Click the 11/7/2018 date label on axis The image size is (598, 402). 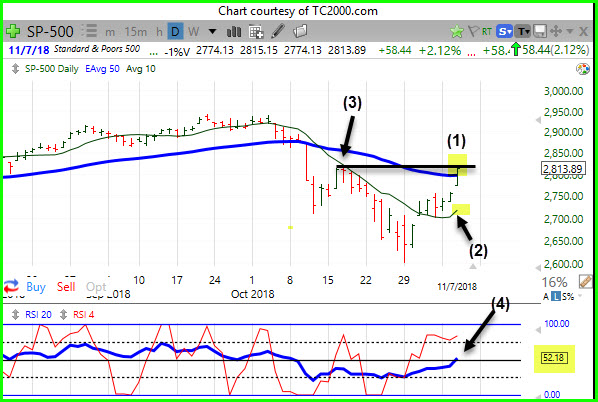point(457,286)
